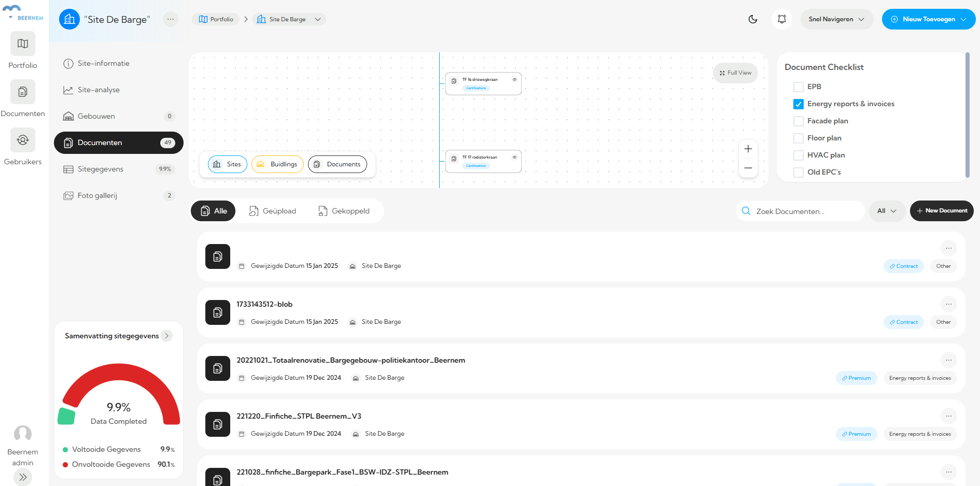Expand the Nieuw Toevoegen dropdown

pyautogui.click(x=928, y=19)
